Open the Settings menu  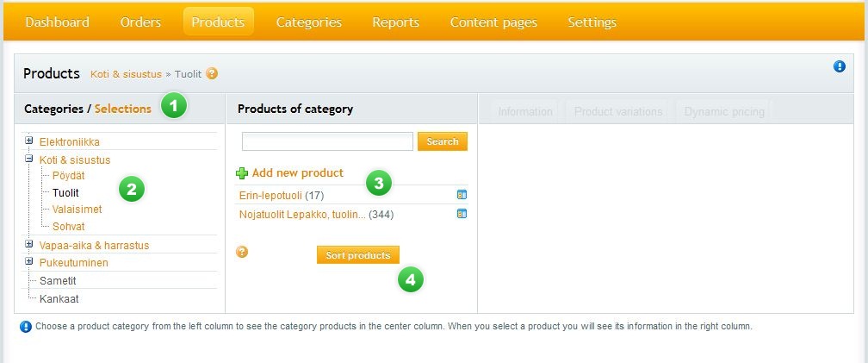pos(592,22)
